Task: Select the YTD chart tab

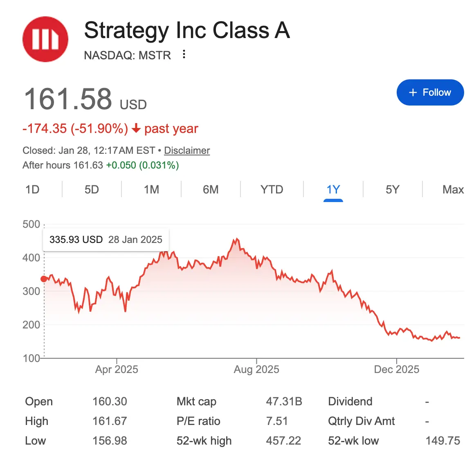Action: [x=272, y=190]
